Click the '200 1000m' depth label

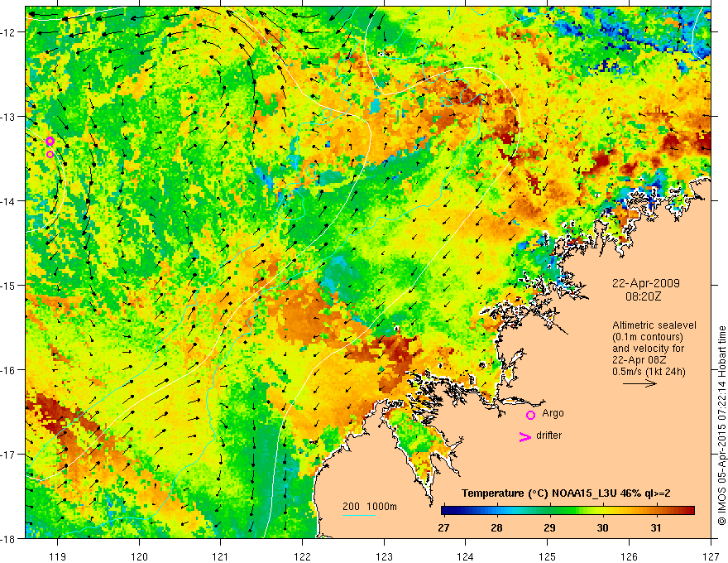370,507
